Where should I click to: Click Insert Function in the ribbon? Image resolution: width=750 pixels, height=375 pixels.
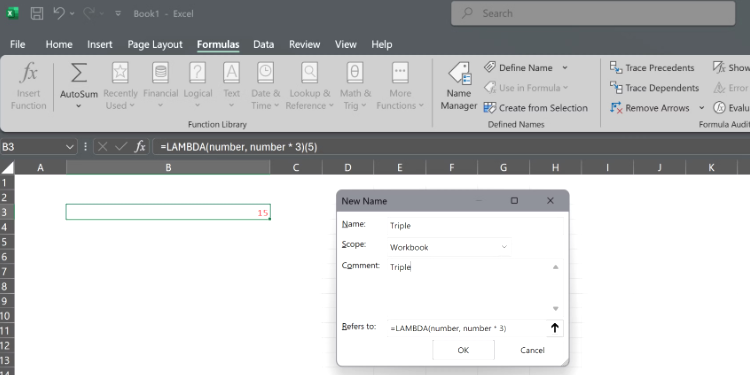click(x=29, y=87)
